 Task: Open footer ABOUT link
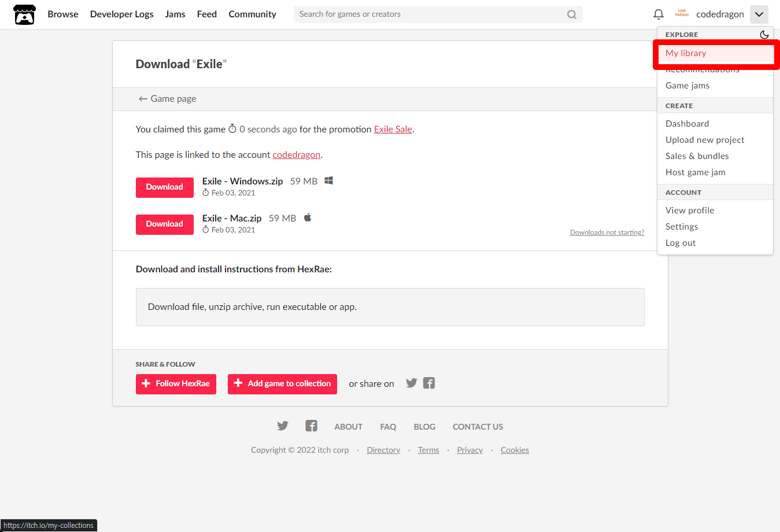[348, 427]
